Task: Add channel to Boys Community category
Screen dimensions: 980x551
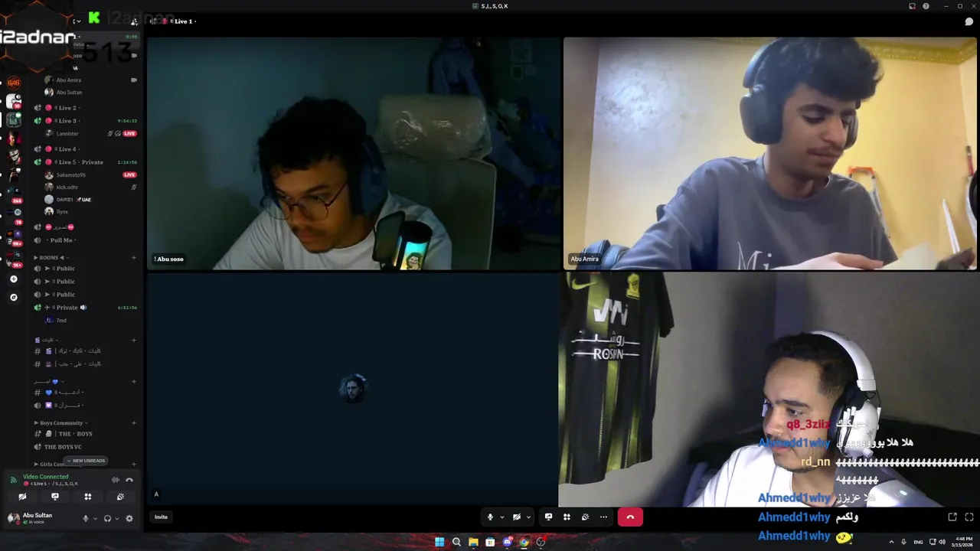Action: click(134, 423)
